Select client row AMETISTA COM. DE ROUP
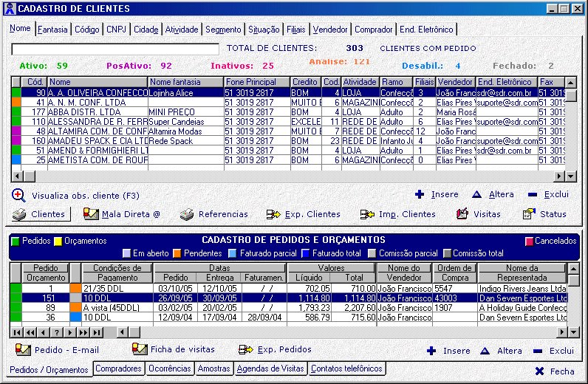The image size is (588, 384). (x=288, y=160)
